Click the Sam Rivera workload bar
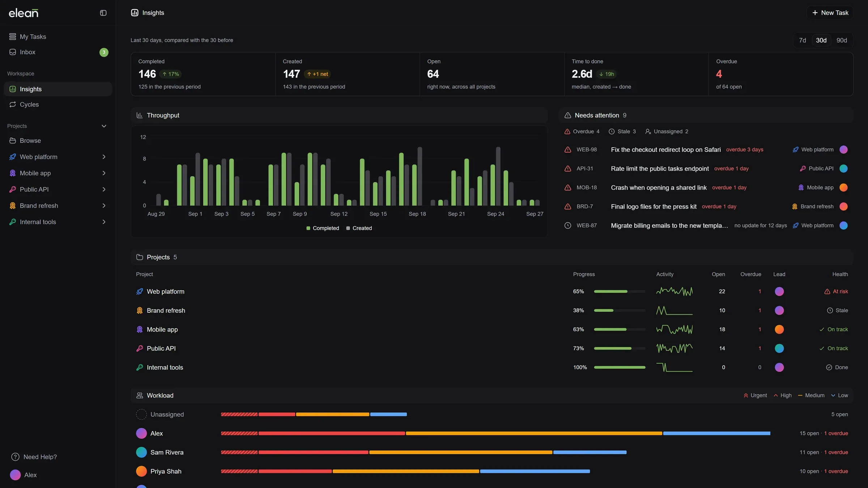 pos(424,452)
